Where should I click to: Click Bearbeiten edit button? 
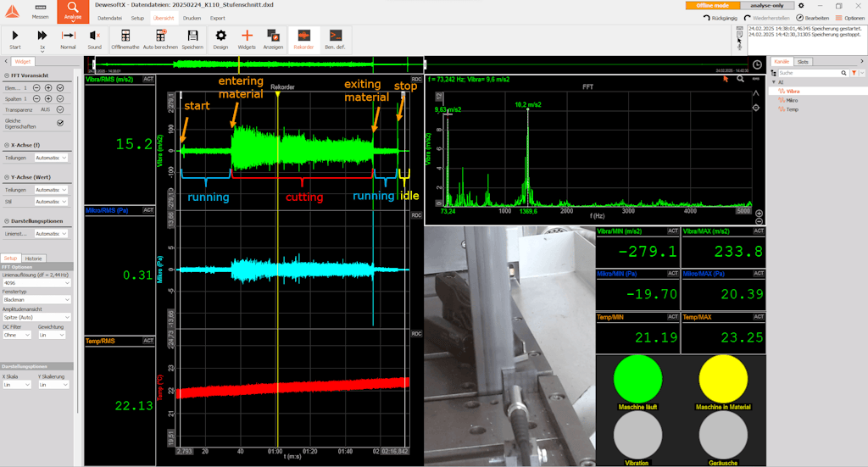(813, 18)
